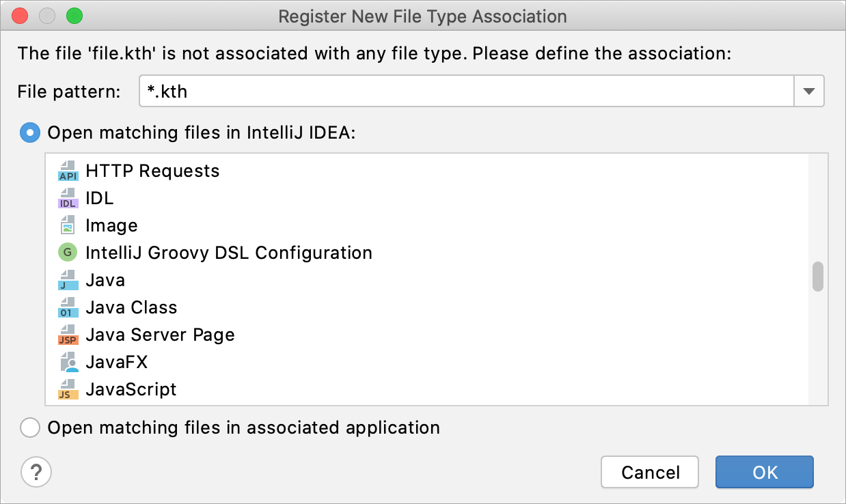
Task: Click the JSP Java Server Page icon
Action: 68,335
